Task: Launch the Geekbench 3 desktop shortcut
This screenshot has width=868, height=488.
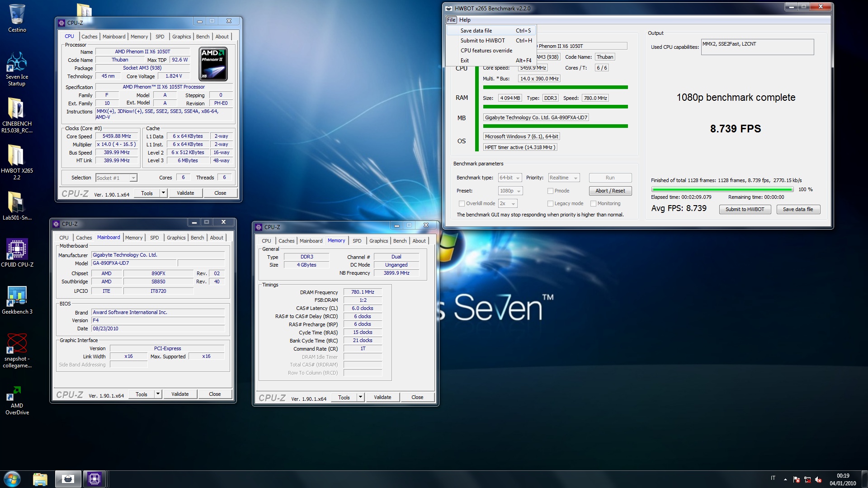Action: click(x=17, y=300)
